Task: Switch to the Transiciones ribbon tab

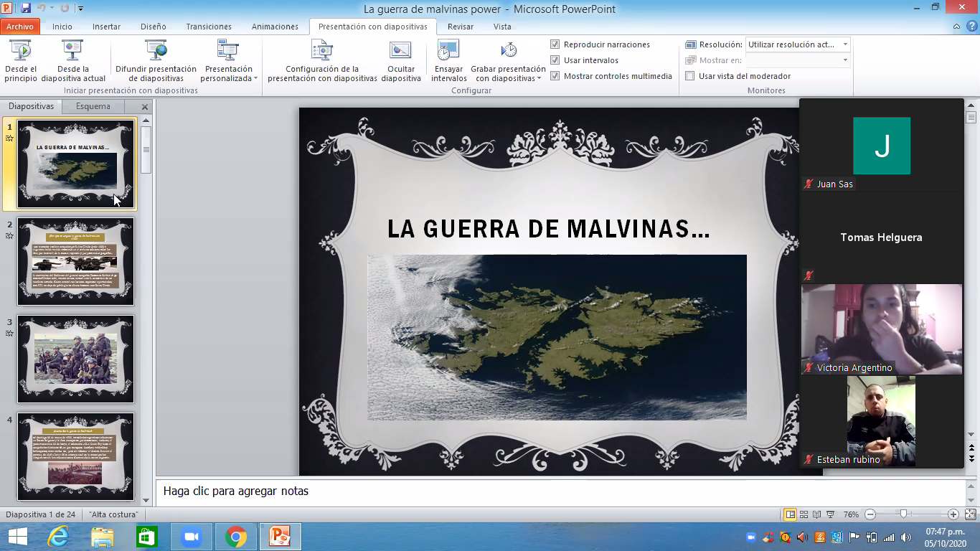Action: pos(209,27)
